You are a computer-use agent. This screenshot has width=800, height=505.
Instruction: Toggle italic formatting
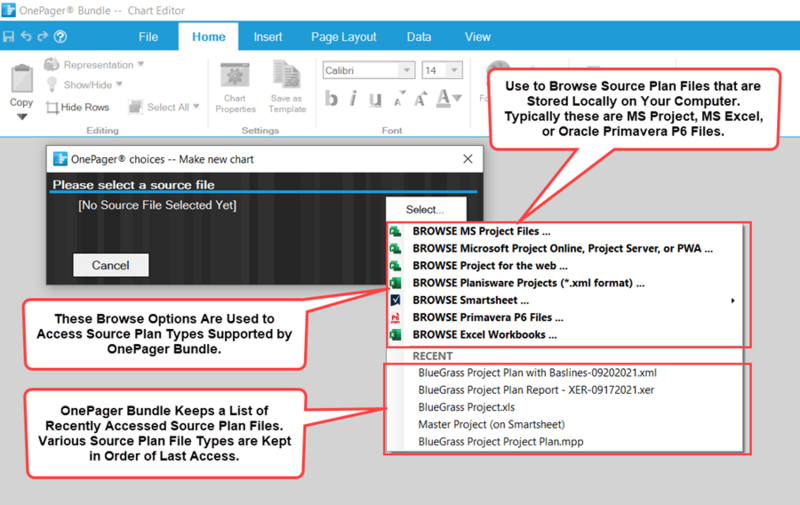pos(353,98)
